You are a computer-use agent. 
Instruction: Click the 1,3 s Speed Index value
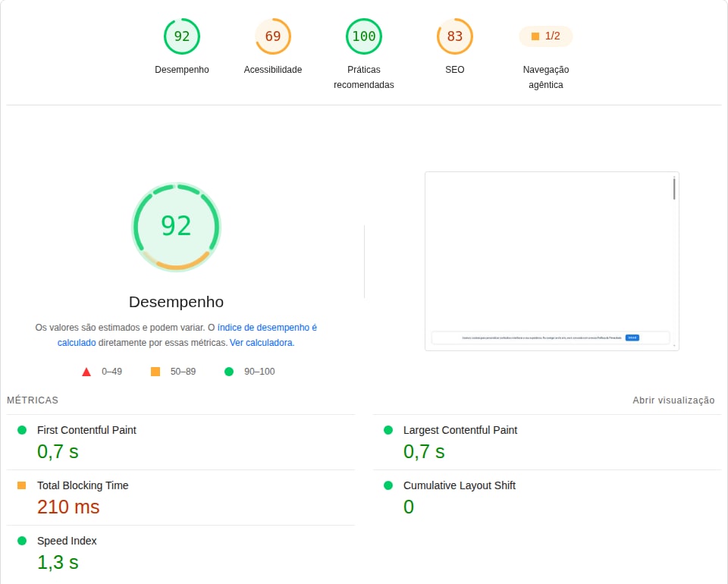pyautogui.click(x=58, y=562)
